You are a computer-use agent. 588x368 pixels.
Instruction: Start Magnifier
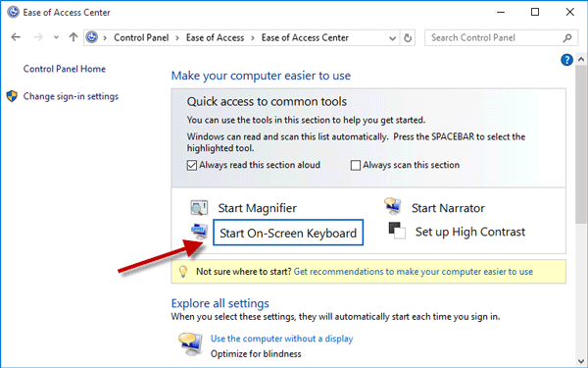pyautogui.click(x=257, y=208)
